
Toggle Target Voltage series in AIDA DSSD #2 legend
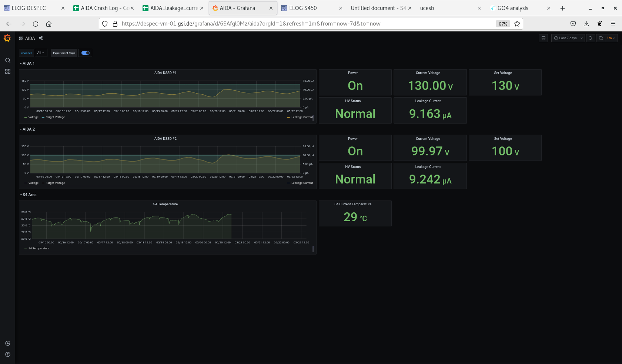(x=55, y=183)
